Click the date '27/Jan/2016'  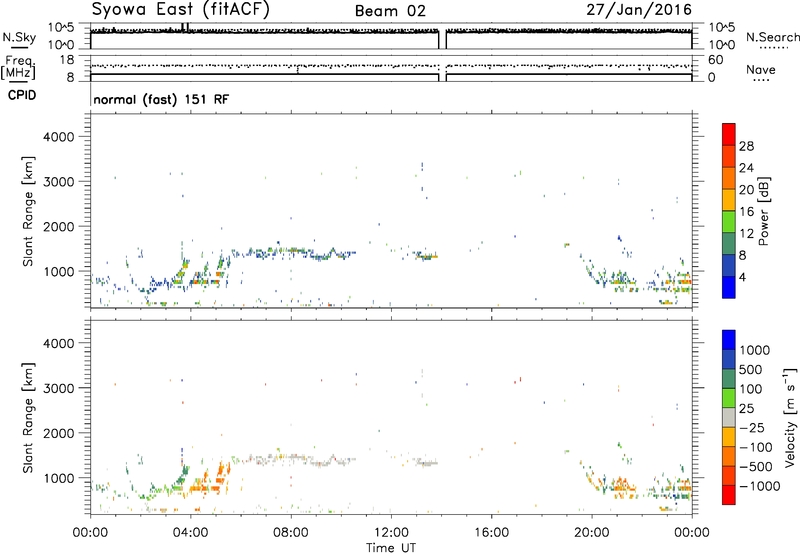click(x=639, y=10)
